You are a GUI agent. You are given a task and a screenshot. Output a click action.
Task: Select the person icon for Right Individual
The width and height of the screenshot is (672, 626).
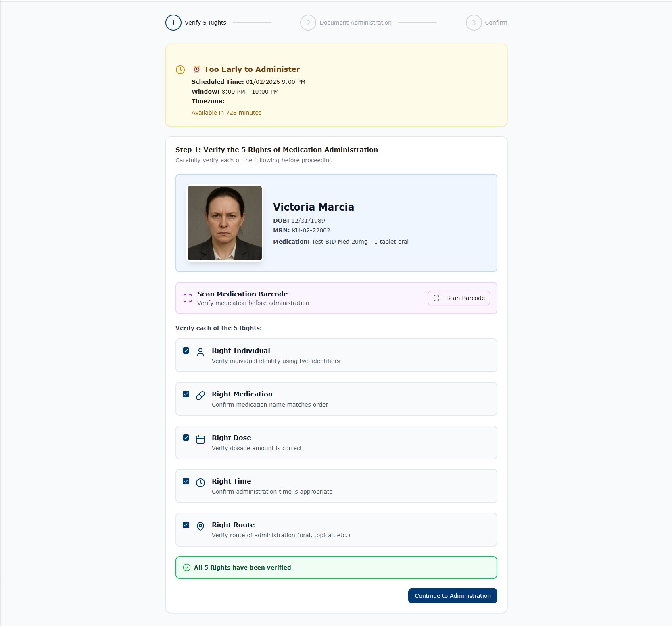coord(200,352)
